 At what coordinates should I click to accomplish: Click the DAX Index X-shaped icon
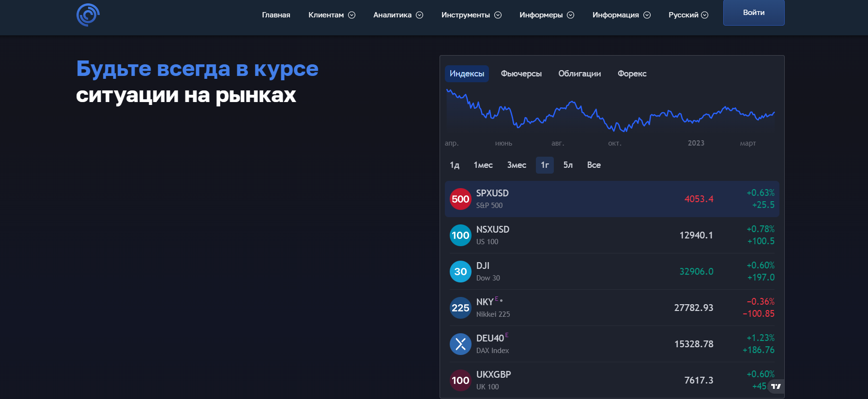point(460,344)
